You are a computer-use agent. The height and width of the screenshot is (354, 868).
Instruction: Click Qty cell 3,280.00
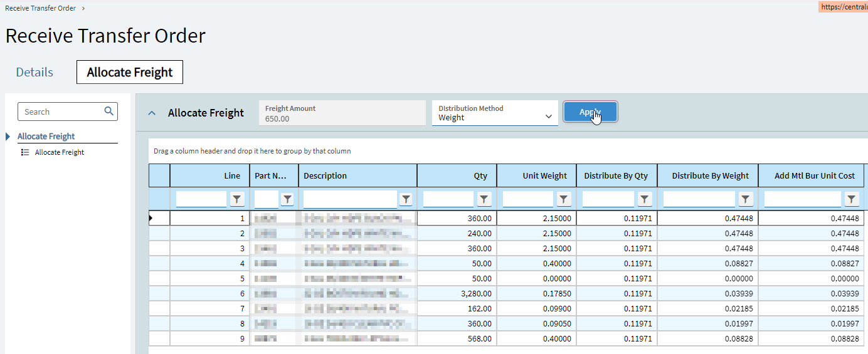(457, 293)
